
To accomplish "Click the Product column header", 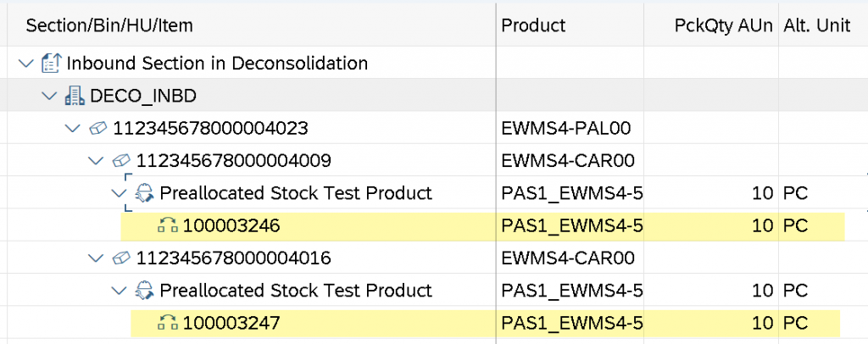I will (x=533, y=25).
